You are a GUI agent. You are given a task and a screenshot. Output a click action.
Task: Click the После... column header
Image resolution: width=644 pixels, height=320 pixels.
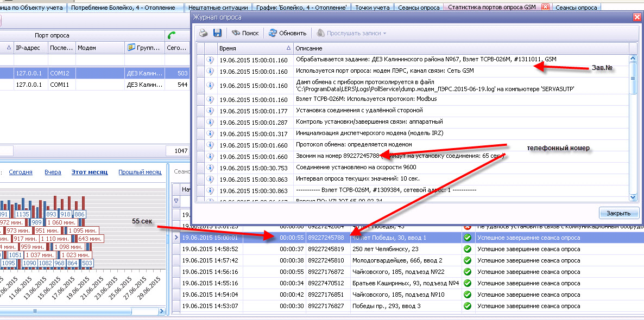click(61, 48)
